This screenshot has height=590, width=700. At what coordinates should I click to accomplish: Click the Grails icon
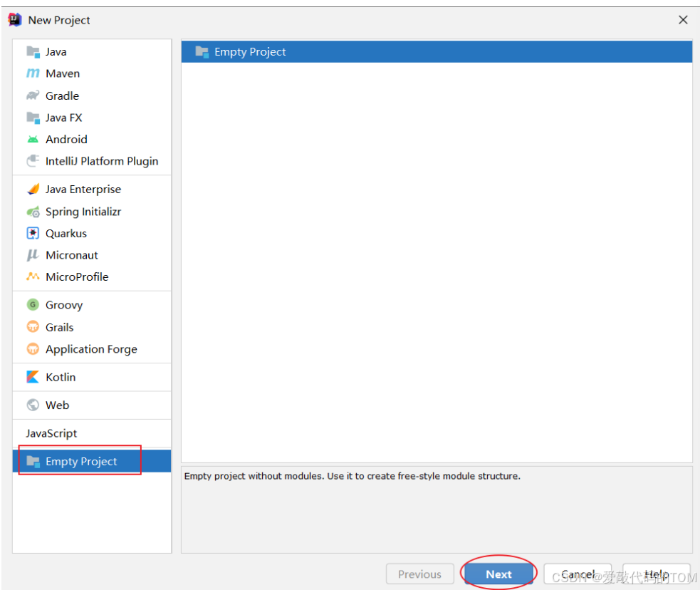(33, 327)
